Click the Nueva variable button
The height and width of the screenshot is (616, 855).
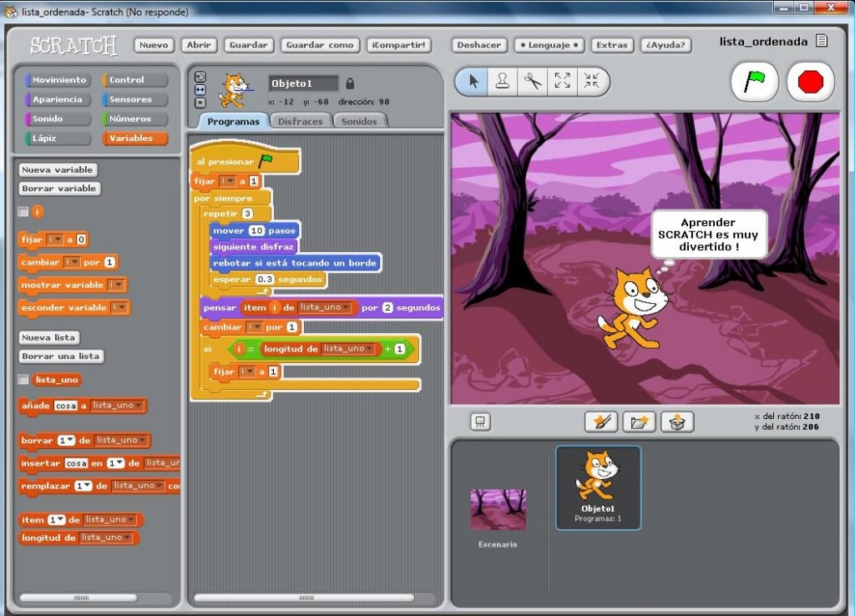point(58,169)
